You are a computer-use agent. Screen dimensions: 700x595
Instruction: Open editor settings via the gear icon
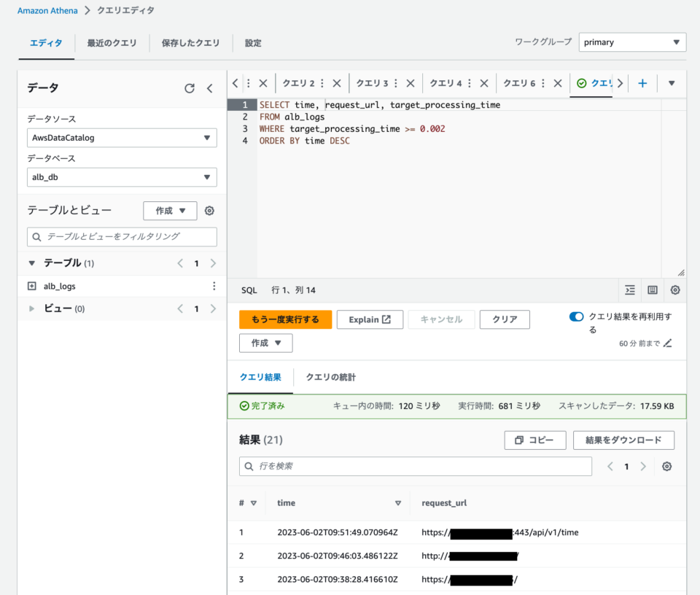point(675,289)
